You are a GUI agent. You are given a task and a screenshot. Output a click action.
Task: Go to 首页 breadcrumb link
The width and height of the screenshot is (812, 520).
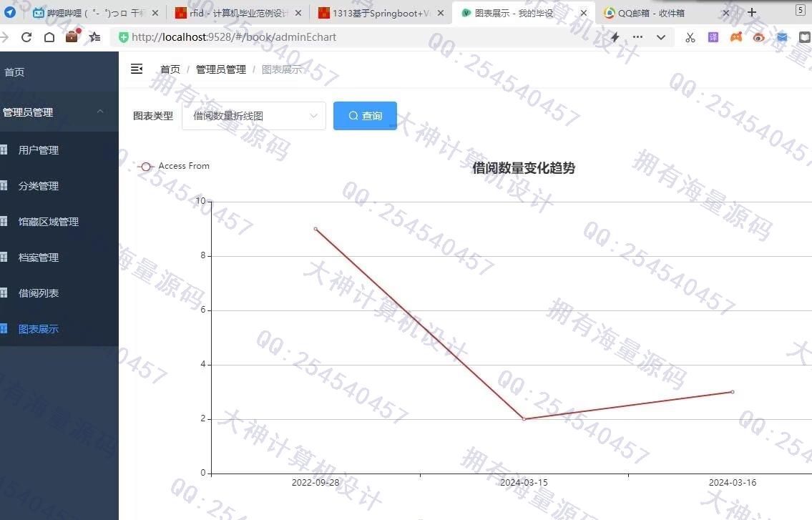click(x=170, y=69)
